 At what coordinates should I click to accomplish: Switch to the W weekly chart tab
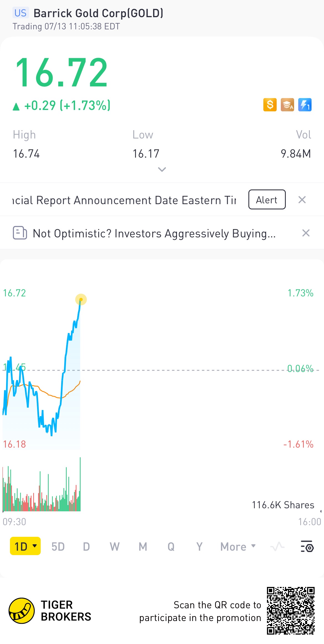[114, 546]
